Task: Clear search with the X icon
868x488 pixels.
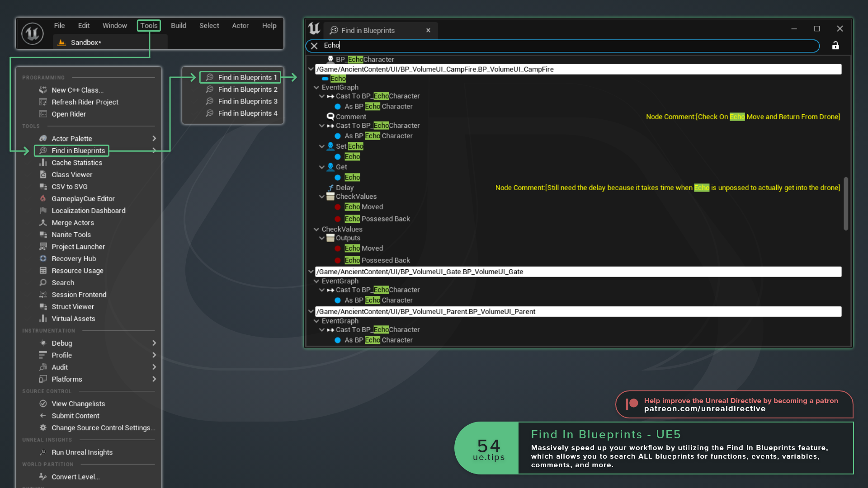Action: coord(314,46)
